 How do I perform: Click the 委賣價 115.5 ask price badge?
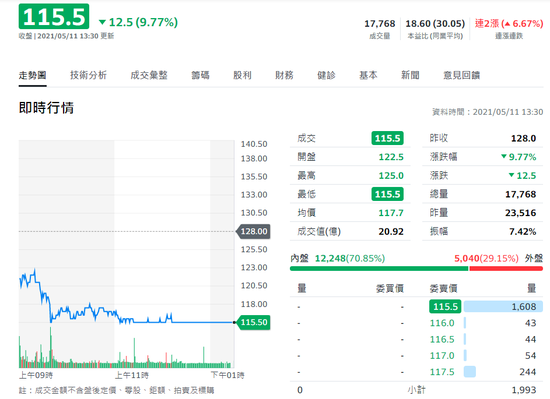point(445,306)
